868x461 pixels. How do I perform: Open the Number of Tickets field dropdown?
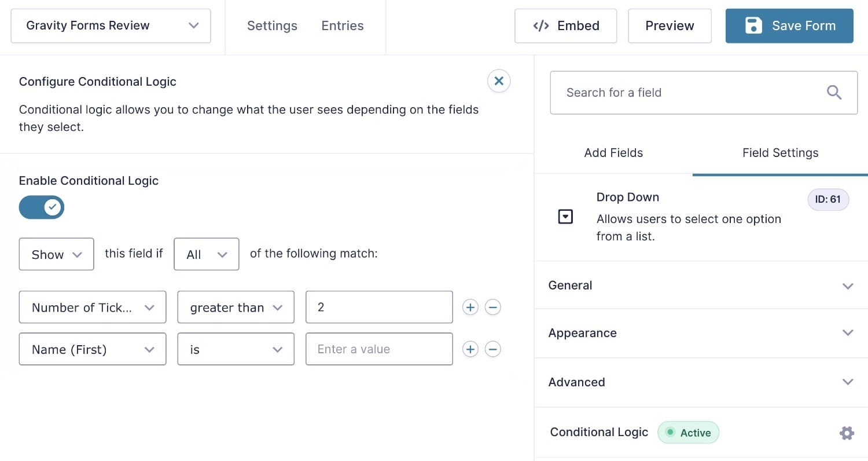(x=93, y=308)
